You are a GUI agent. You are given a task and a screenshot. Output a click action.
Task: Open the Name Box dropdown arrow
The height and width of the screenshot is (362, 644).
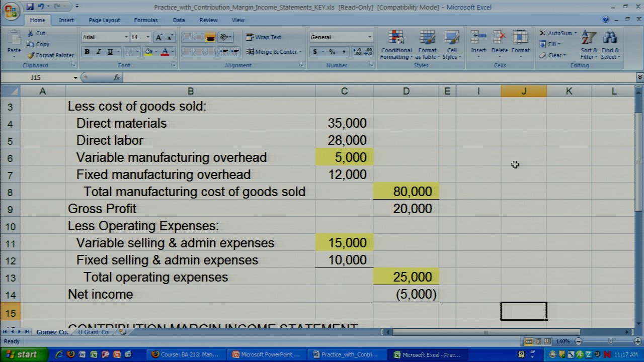click(75, 78)
